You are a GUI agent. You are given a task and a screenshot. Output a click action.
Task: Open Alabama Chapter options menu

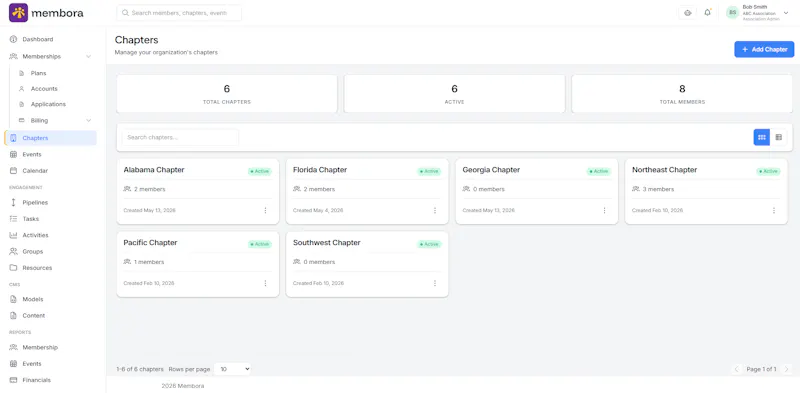click(265, 210)
